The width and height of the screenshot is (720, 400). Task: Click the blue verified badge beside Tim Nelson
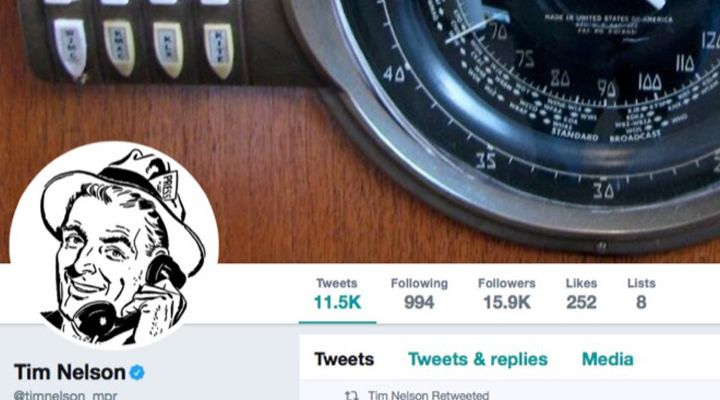point(137,372)
